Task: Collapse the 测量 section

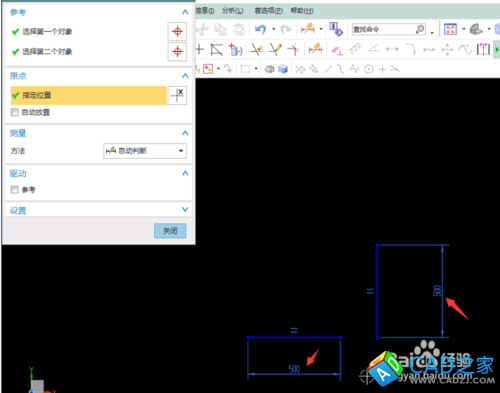Action: coord(185,133)
